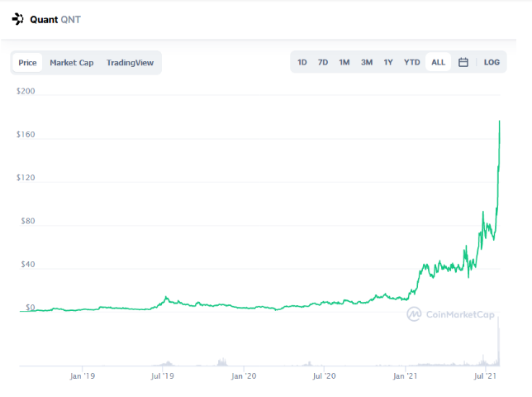Switch to the Price tab
Viewport: 532px width, 397px height.
pyautogui.click(x=27, y=63)
